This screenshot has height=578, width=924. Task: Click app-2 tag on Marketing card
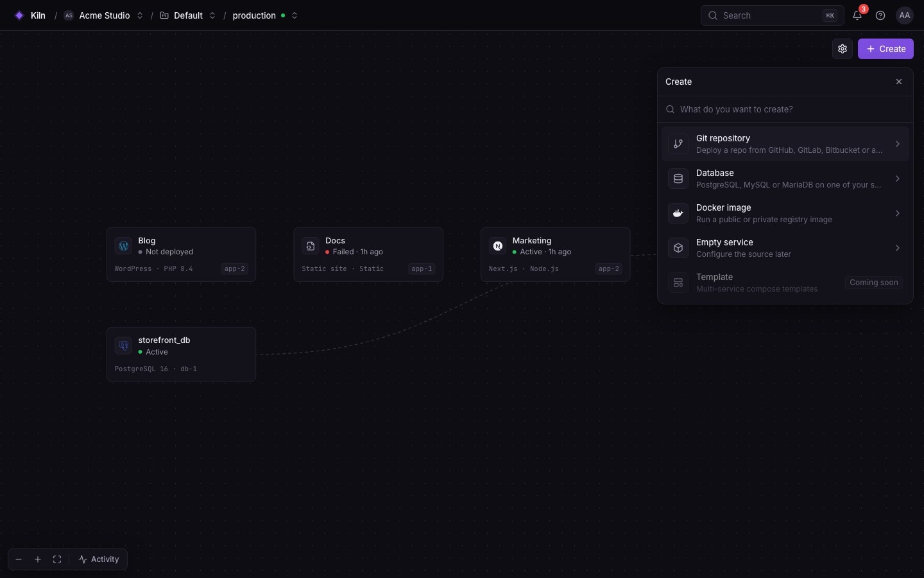point(609,269)
